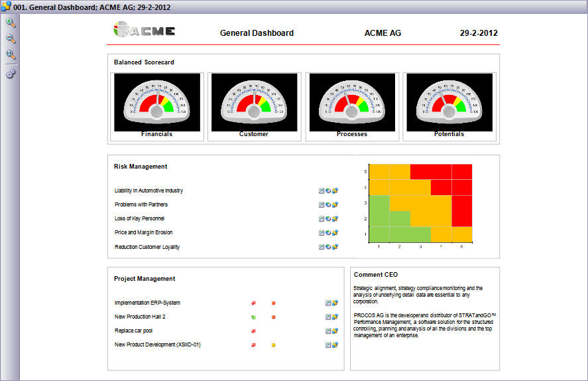Open chart icon for Implementation ERP-System
Viewport: 588px width, 381px height.
point(328,303)
